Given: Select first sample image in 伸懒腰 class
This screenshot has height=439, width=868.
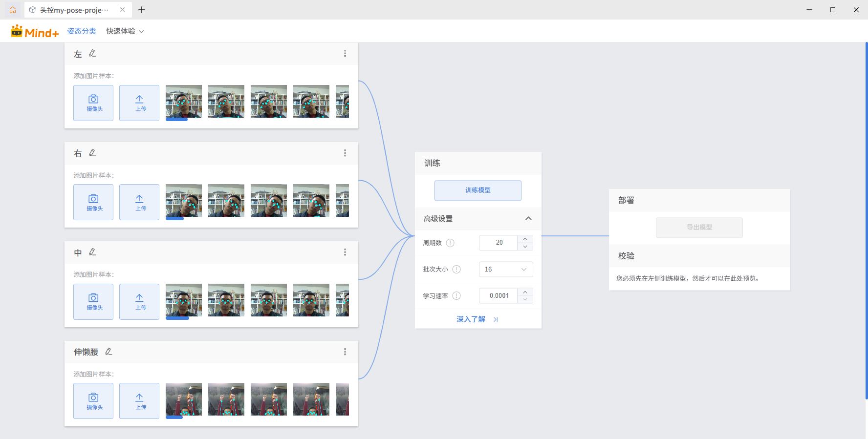Looking at the screenshot, I should [184, 399].
